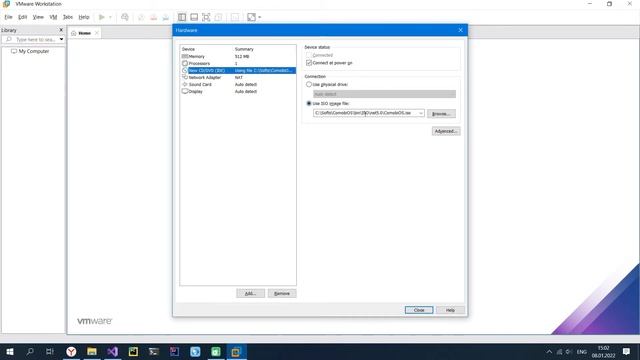Click the 'NAT' network adapter summary
640x360 pixels.
239,78
